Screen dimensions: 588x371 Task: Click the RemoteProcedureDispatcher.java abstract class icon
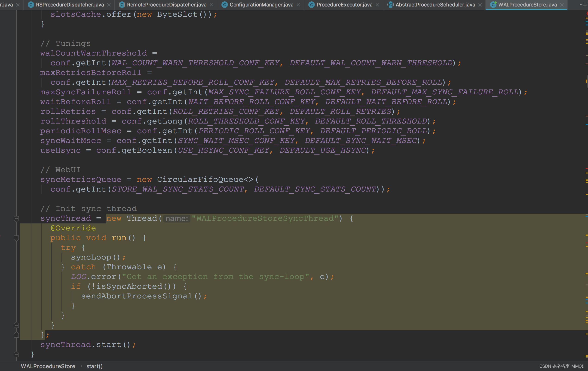pos(122,5)
